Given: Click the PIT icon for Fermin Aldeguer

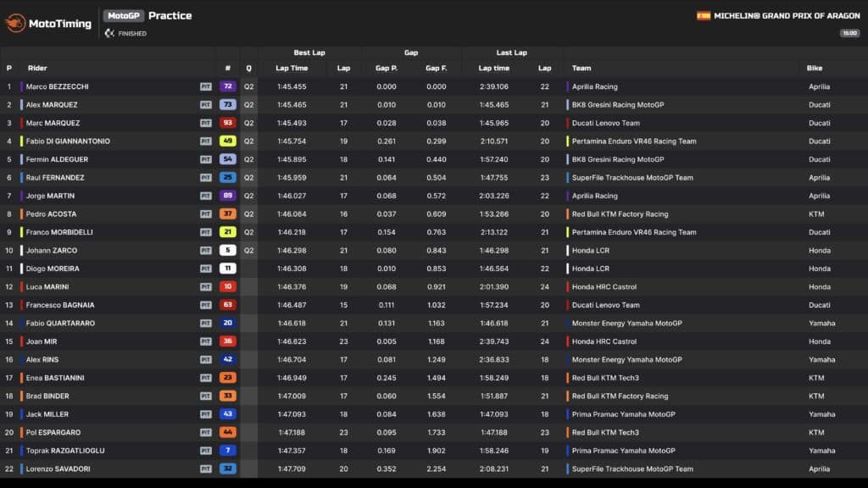Looking at the screenshot, I should [206, 160].
